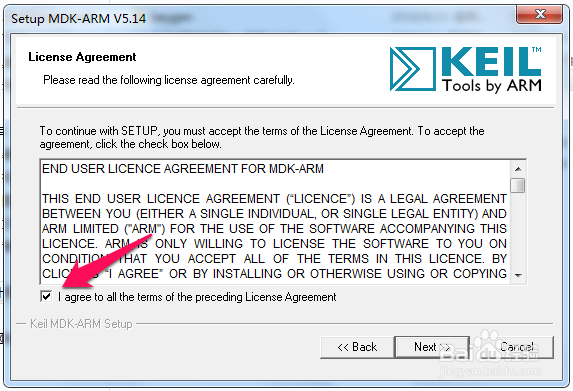Click the Keil MDK-ARM Setup group label
Screen dimensions: 573x391
[x=81, y=324]
